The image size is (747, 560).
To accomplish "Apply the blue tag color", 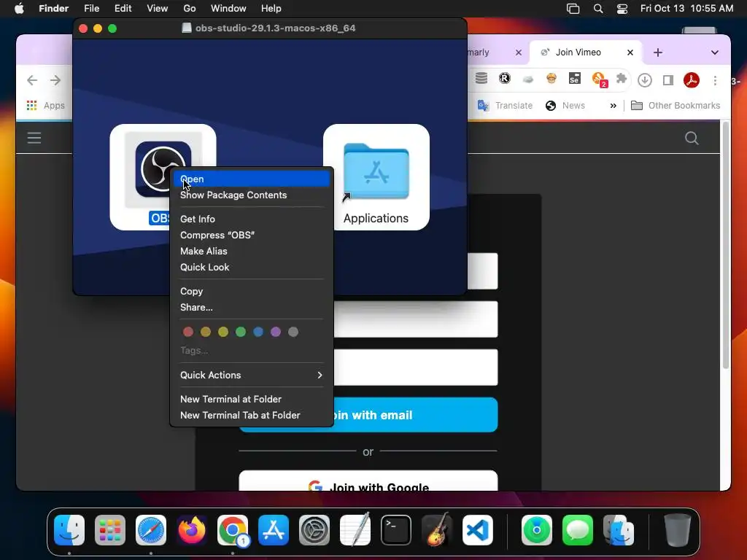I will (258, 332).
